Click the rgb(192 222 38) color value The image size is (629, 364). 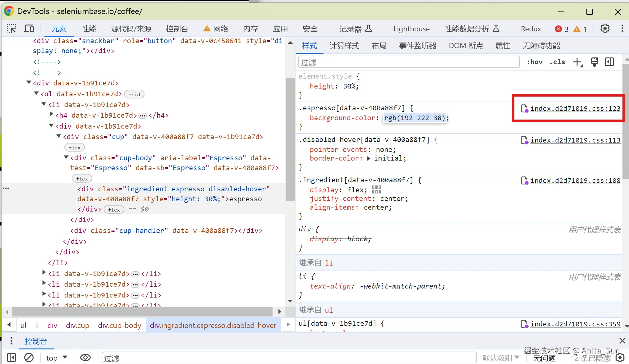coord(415,118)
